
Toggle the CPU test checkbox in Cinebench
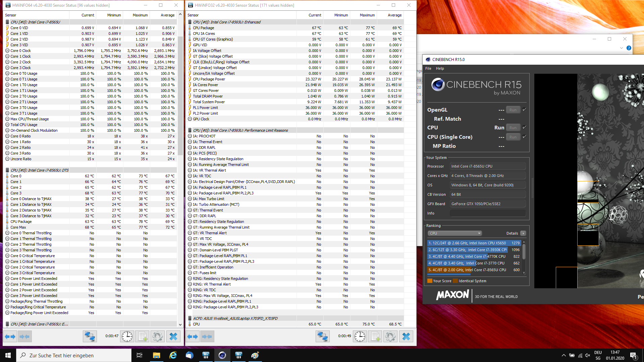tap(524, 127)
